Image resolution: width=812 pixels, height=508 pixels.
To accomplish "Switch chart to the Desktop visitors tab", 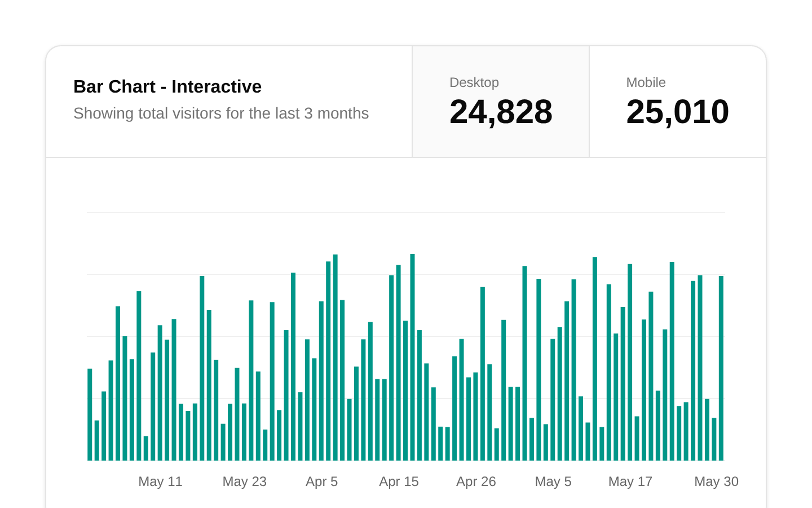I will pos(501,102).
